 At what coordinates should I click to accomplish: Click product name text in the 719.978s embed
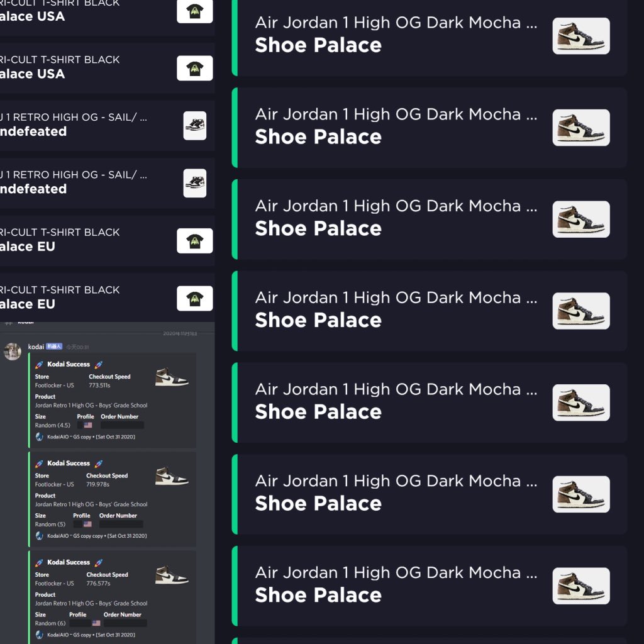click(x=91, y=504)
